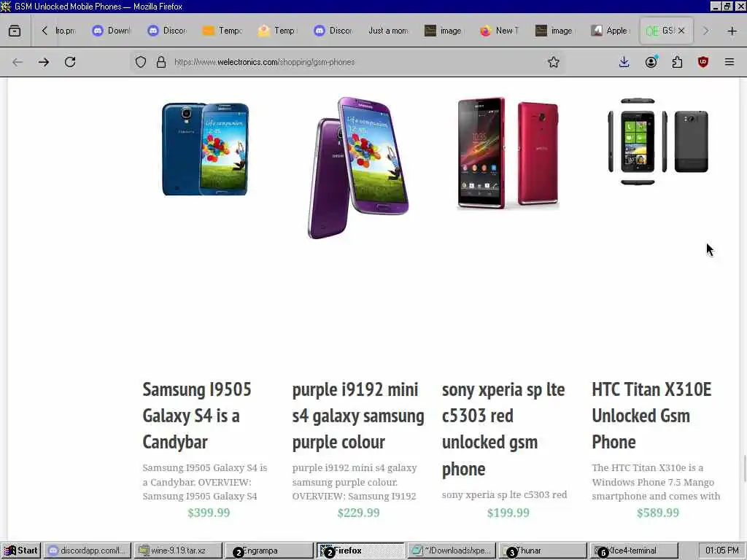Open 'HTC Titan X310E Unlocked Gsm Phone' title
Screen dimensions: 747x560
point(651,416)
